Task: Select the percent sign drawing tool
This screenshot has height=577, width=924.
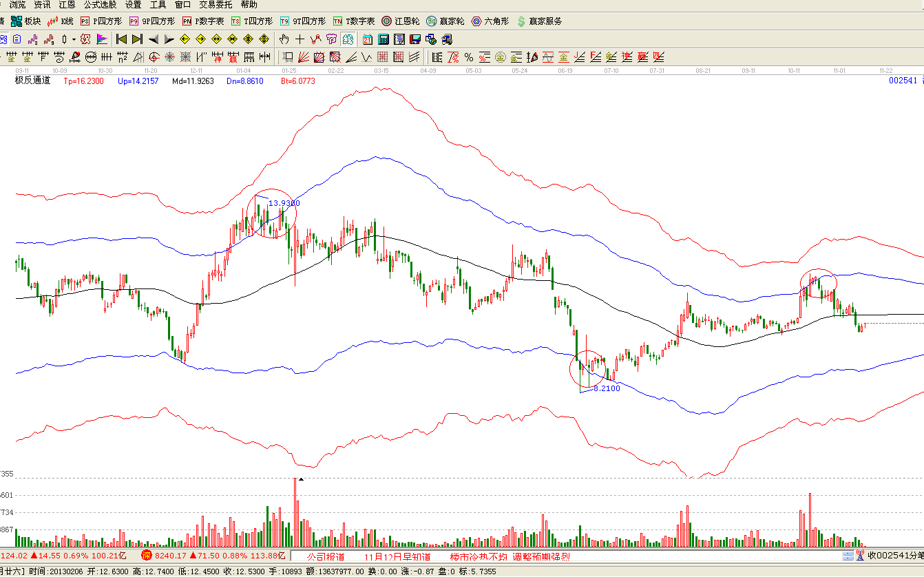Action: click(468, 57)
